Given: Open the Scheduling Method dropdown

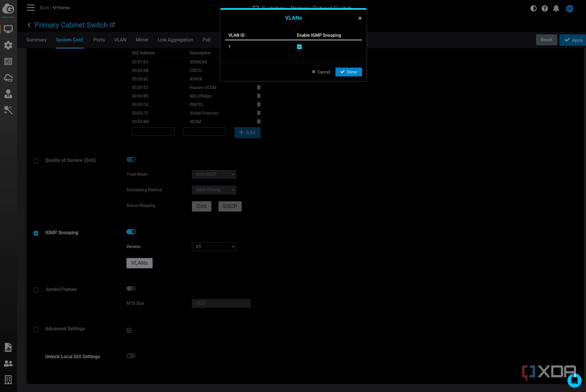Looking at the screenshot, I should pos(214,190).
